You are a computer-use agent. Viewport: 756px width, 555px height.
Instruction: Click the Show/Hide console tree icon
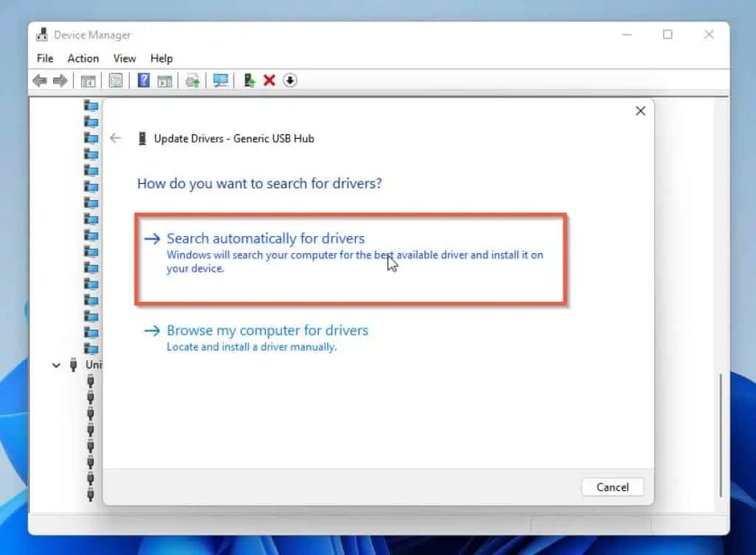[x=88, y=80]
